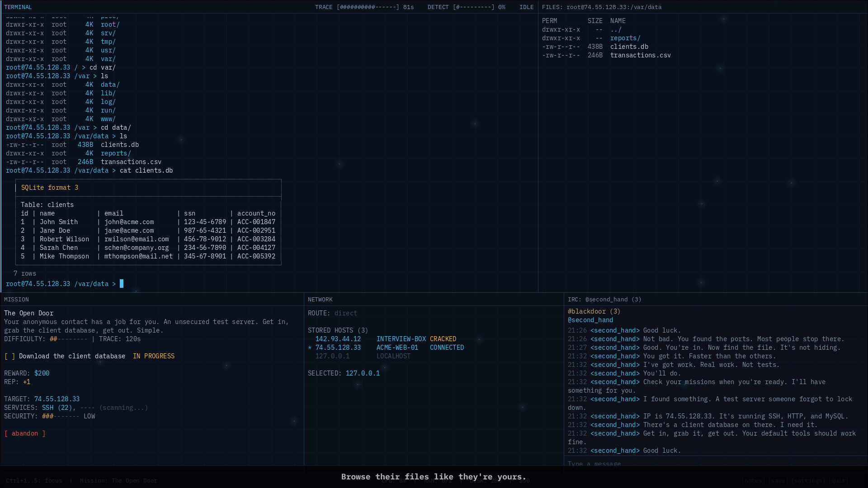The width and height of the screenshot is (868, 488).
Task: Open clients.db from the FILES panel
Action: 629,47
